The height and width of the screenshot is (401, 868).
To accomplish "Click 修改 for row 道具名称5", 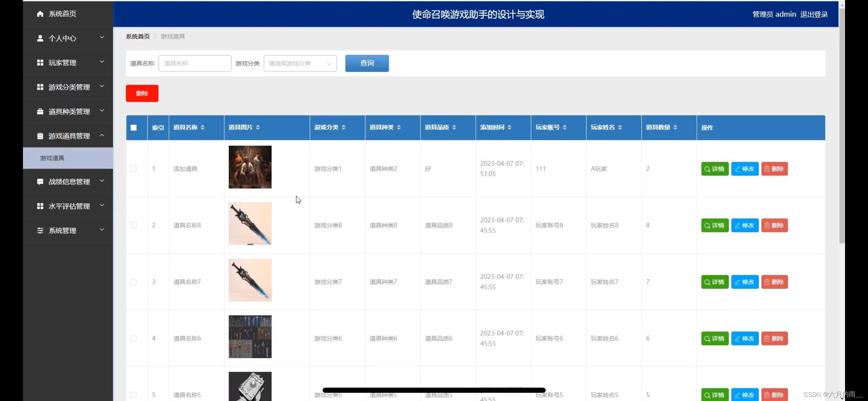I will 745,395.
